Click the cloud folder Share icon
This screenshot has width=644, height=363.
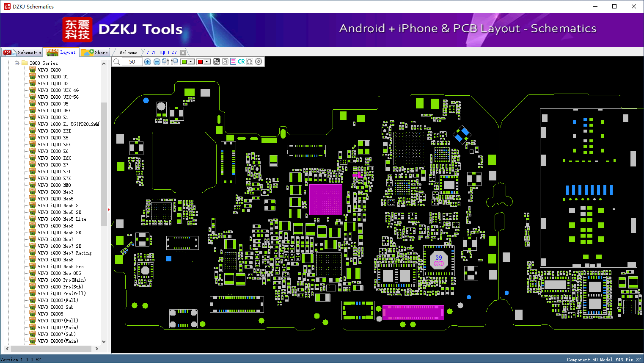pos(87,52)
